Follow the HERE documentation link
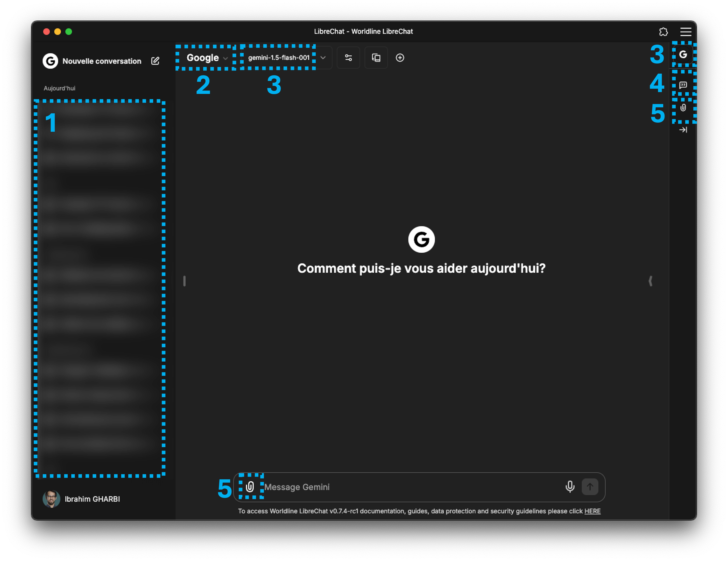 click(592, 511)
